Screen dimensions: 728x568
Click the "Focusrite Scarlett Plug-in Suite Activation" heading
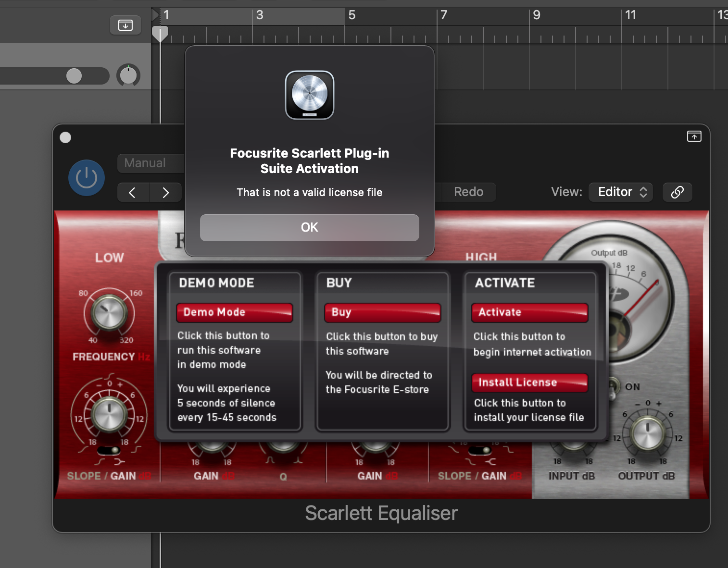tap(310, 161)
